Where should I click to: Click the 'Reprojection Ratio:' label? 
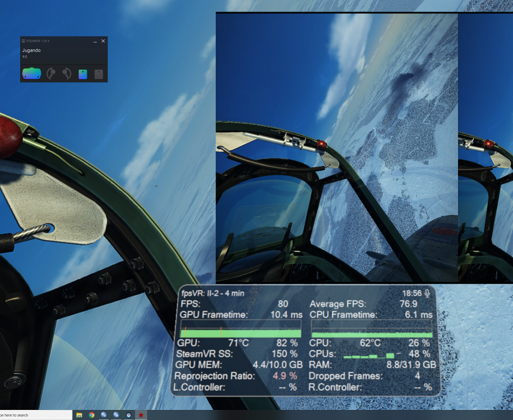click(x=215, y=376)
